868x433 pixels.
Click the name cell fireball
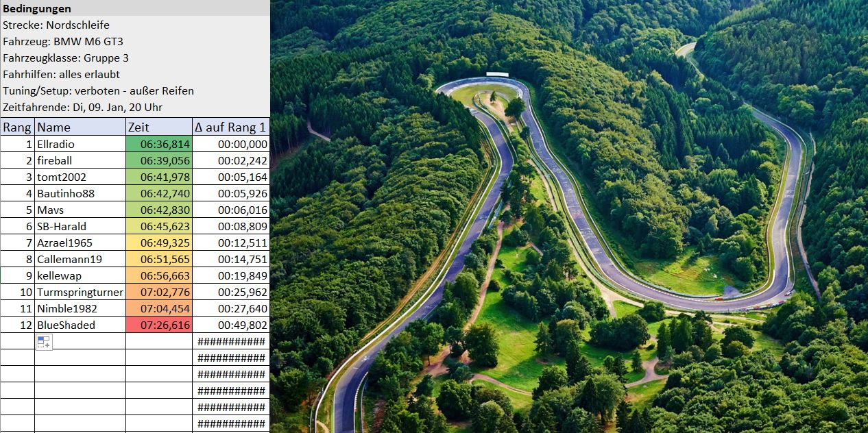80,160
